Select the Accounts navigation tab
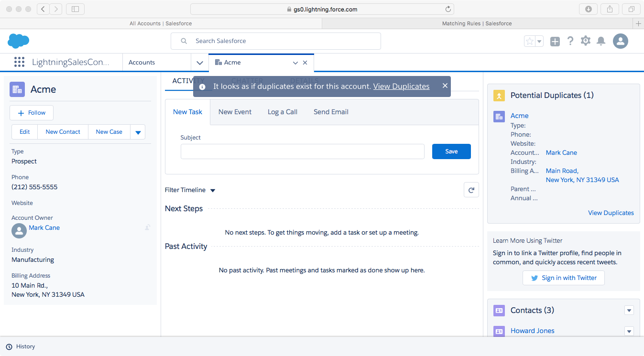Viewport: 644px width, 356px height. coord(142,63)
